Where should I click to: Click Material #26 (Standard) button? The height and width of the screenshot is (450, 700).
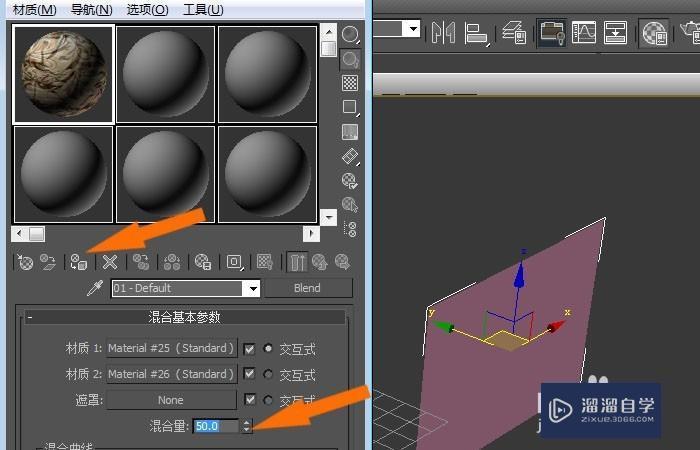coord(171,374)
